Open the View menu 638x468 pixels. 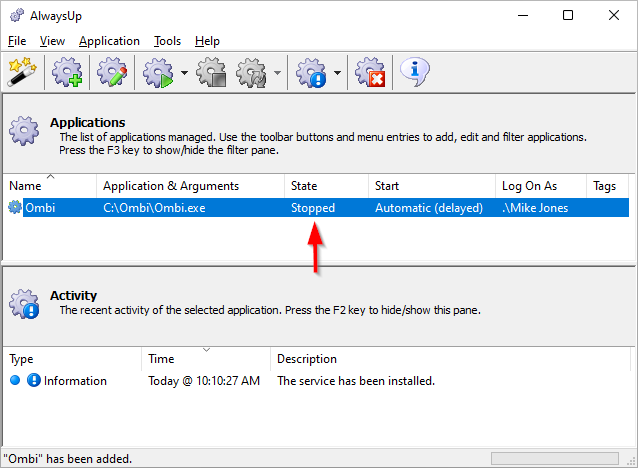pos(52,41)
